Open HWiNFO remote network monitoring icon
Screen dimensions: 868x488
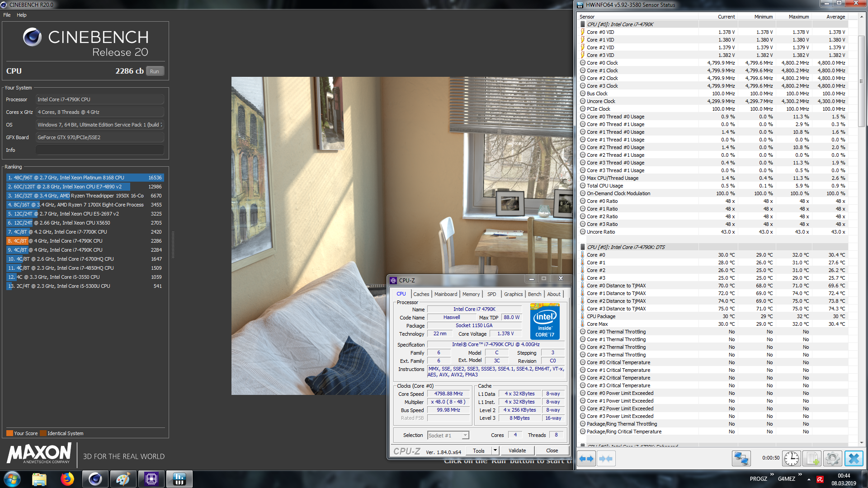point(741,459)
